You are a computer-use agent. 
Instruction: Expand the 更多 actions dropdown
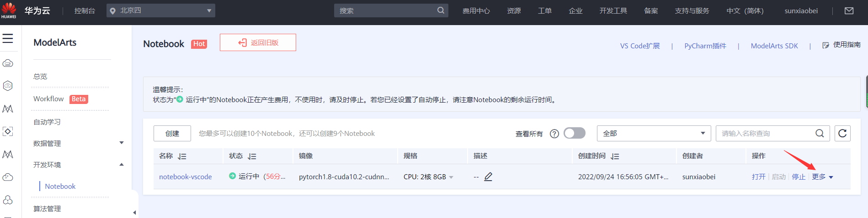tap(823, 177)
